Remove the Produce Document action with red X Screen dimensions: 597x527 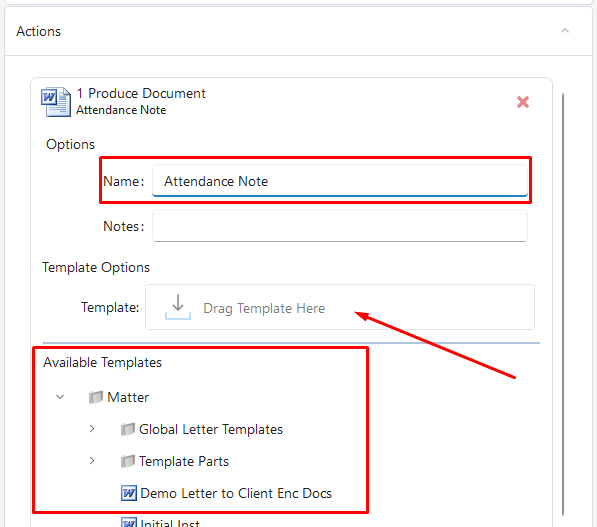click(x=523, y=102)
